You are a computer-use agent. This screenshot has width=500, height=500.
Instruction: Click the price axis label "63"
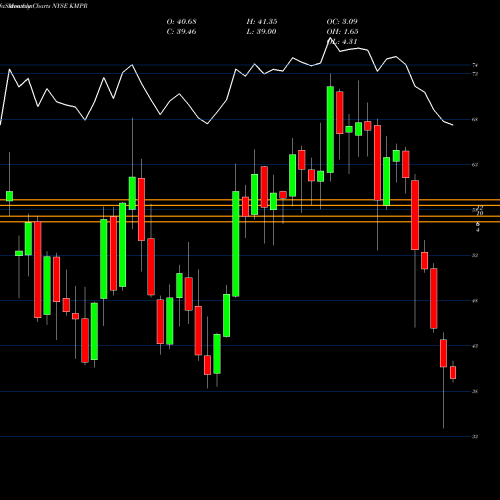point(475,165)
